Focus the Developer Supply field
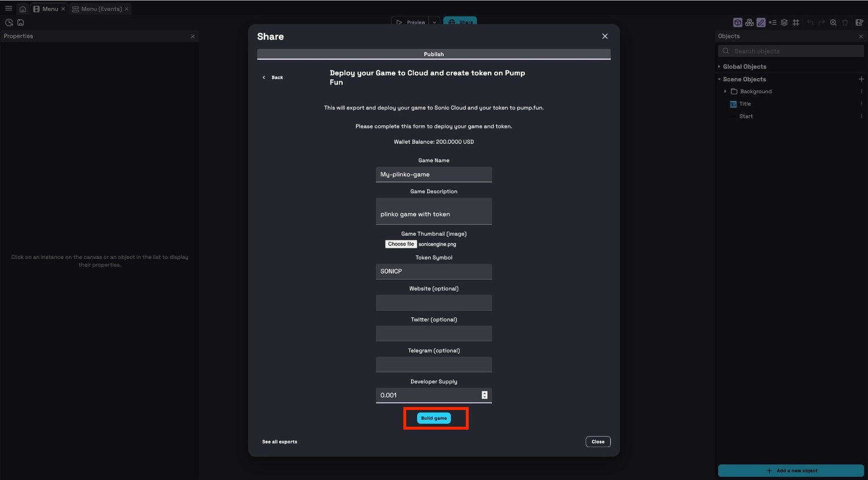 tap(434, 395)
